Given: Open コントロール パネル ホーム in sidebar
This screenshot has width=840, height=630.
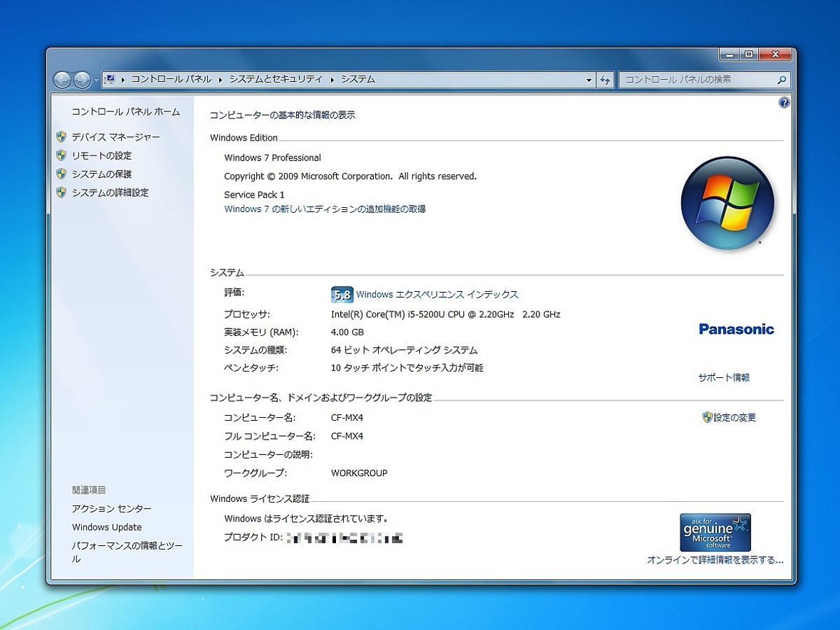Looking at the screenshot, I should [x=125, y=112].
